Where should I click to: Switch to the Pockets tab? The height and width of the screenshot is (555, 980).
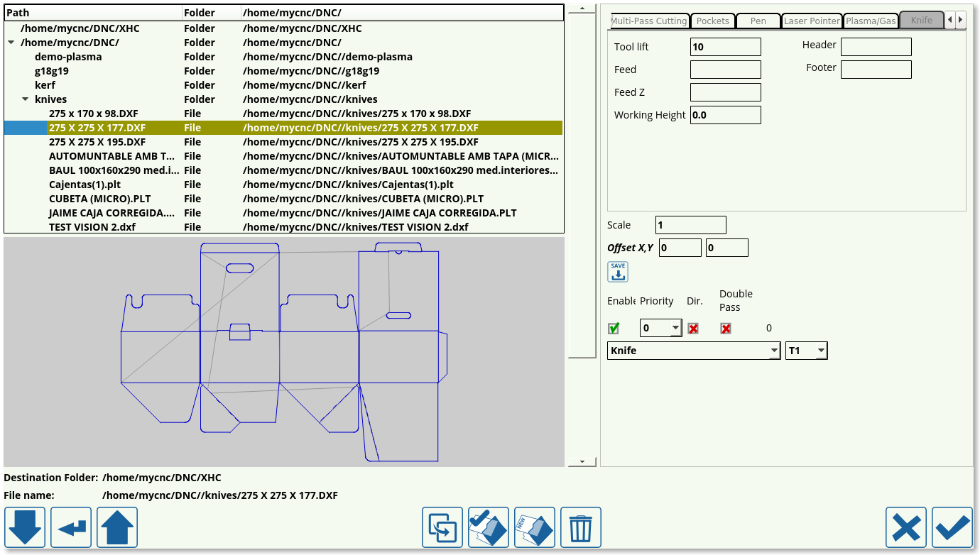pos(712,21)
